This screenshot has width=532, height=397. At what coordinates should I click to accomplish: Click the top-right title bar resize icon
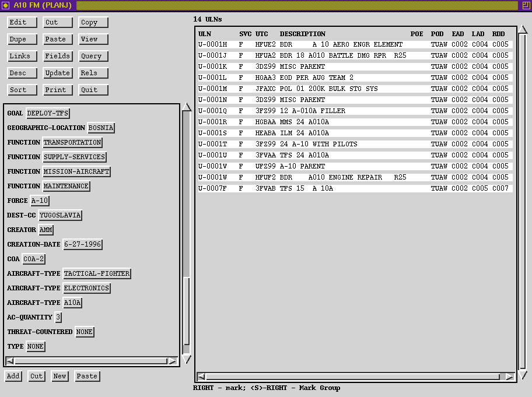pyautogui.click(x=526, y=5)
